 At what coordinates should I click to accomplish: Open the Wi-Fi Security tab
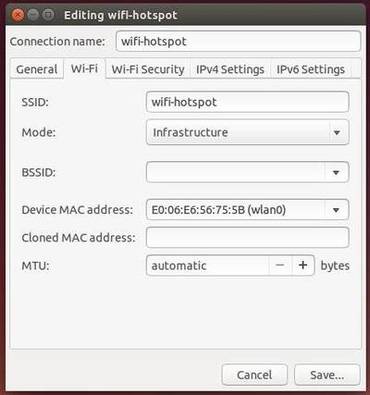148,69
